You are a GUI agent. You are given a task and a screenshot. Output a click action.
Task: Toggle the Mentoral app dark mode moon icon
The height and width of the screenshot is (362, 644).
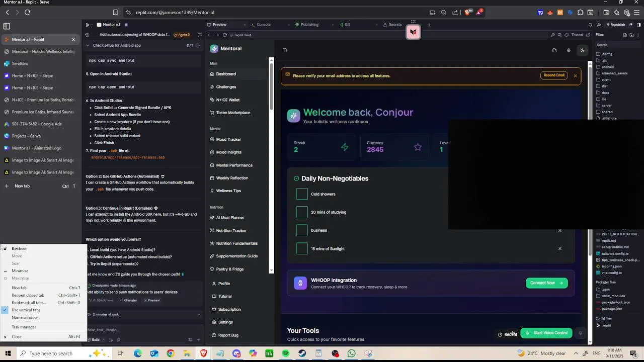(x=583, y=50)
